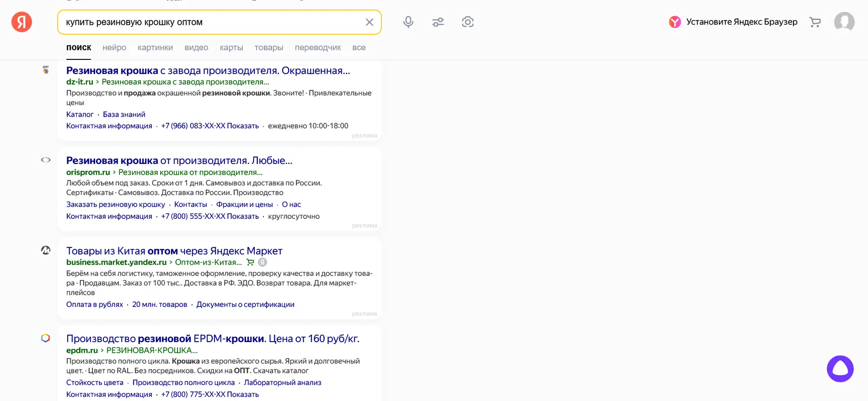Viewport: 868px width, 401px height.
Task: Click the epdm.ru site favicon
Action: coord(46,338)
